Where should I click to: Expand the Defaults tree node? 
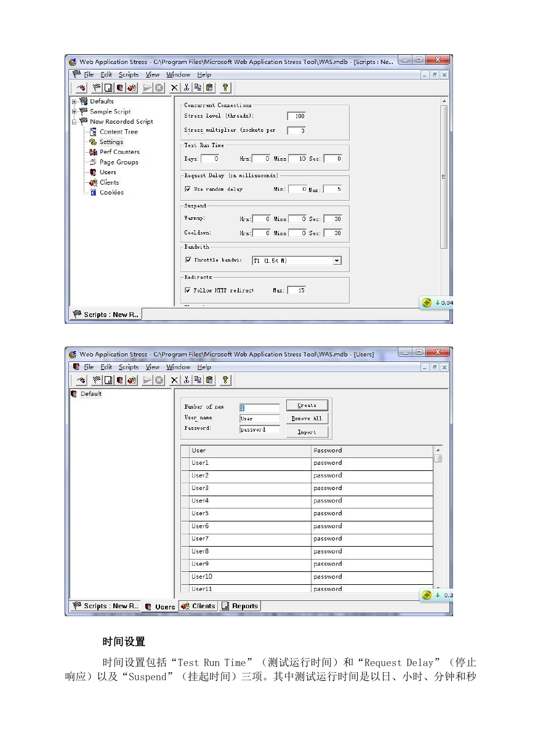[74, 102]
